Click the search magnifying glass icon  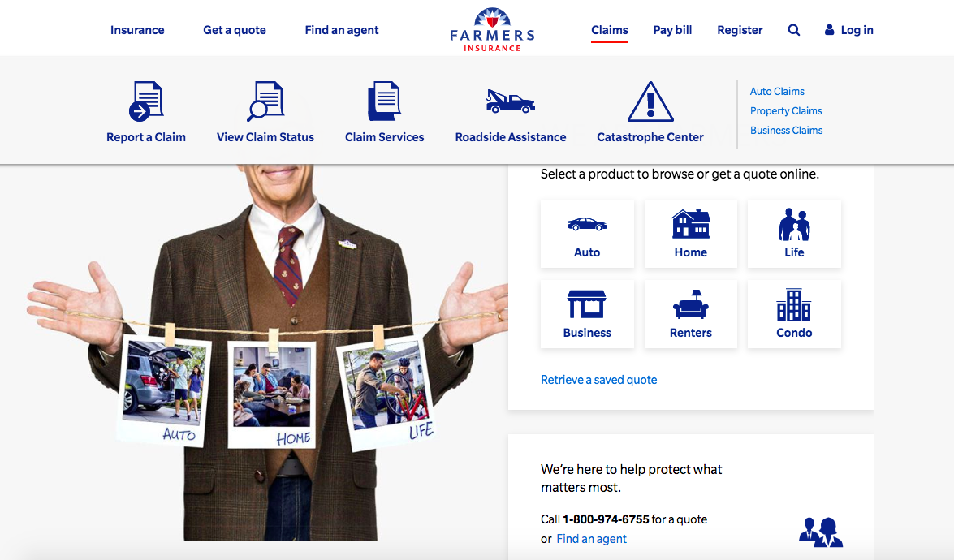pyautogui.click(x=793, y=30)
